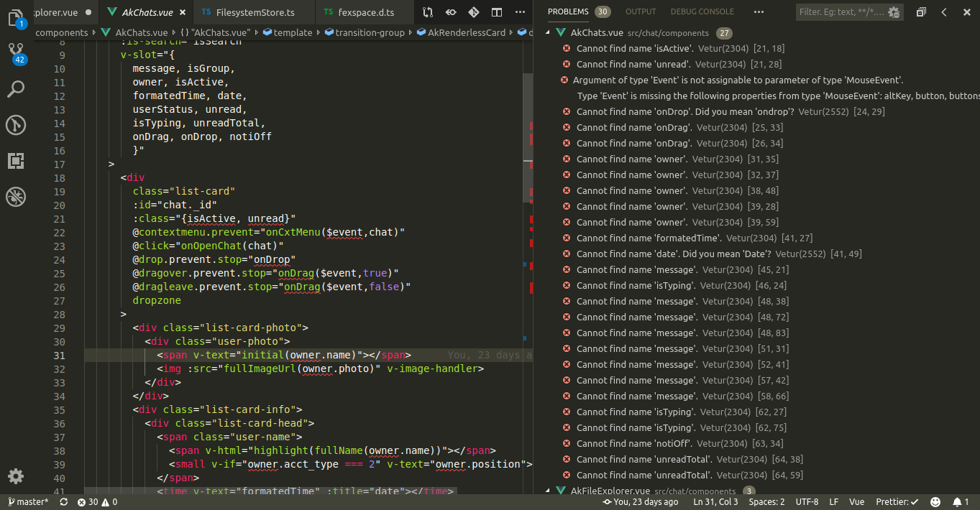This screenshot has height=510, width=980.
Task: Open the Manage gear menu
Action: [16, 476]
